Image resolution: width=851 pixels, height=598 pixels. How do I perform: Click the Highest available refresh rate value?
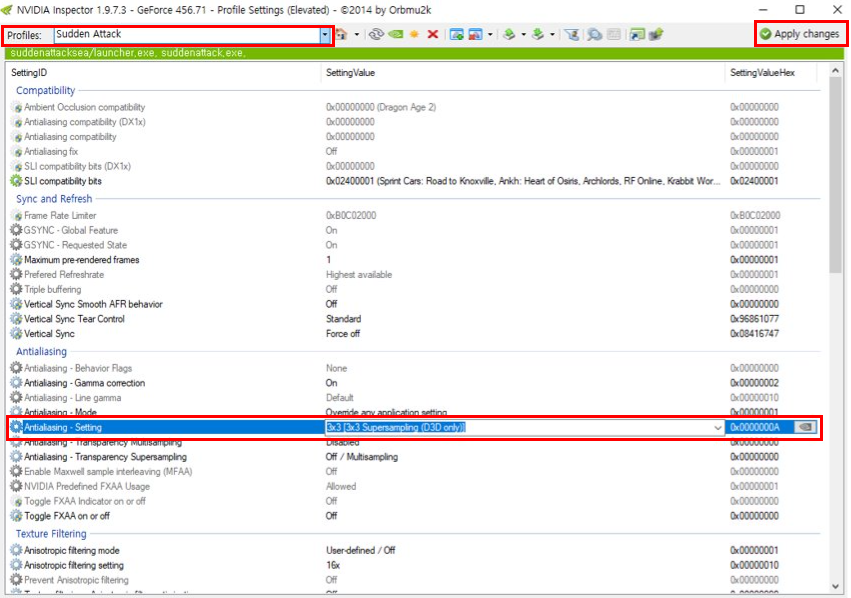(x=359, y=275)
